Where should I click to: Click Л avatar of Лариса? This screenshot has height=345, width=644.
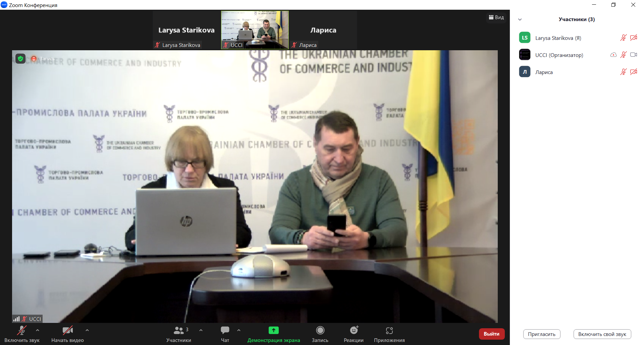525,72
